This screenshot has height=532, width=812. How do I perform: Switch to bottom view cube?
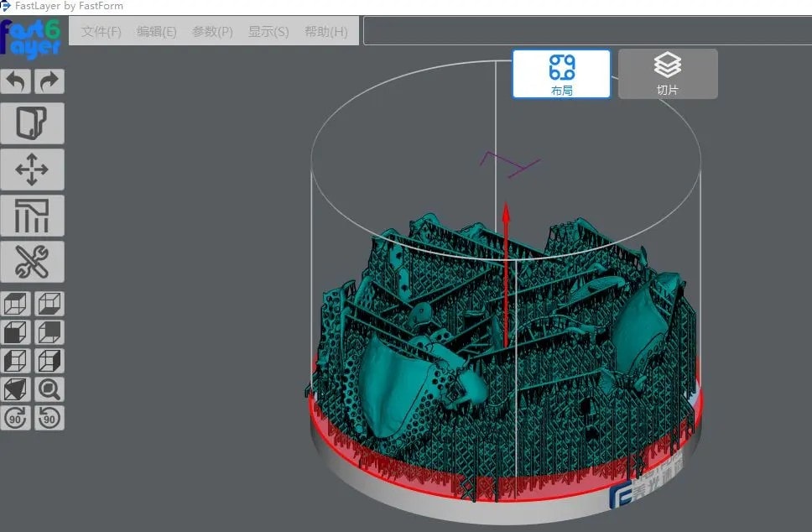(x=49, y=304)
